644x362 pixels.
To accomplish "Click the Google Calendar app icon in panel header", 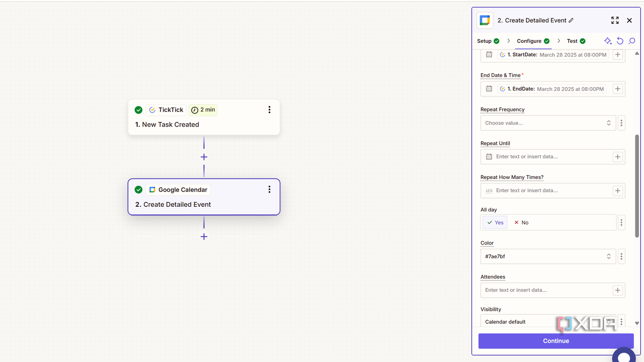I will pyautogui.click(x=485, y=20).
